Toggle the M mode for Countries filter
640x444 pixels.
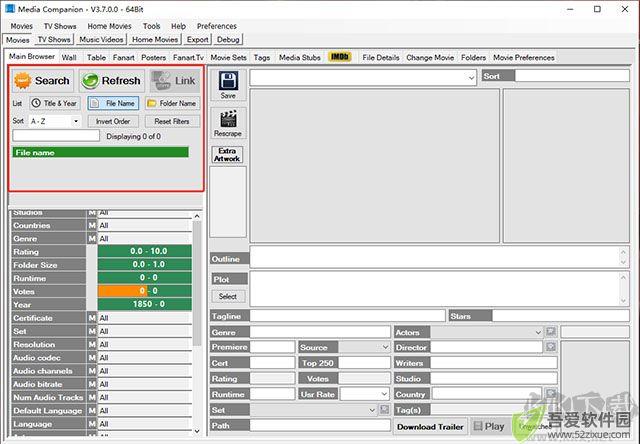pyautogui.click(x=92, y=225)
